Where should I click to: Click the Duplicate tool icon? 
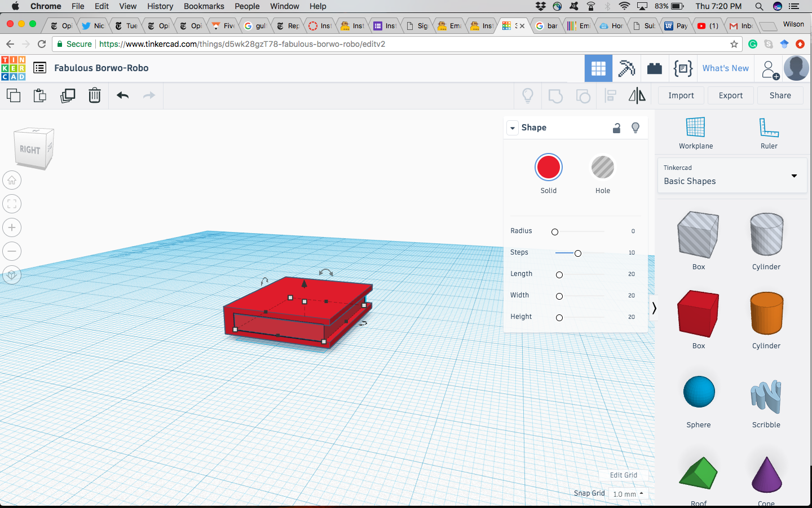68,95
